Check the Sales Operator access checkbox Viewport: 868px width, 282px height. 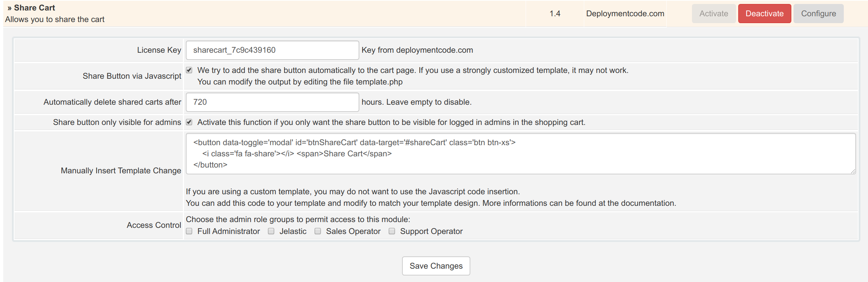(318, 231)
